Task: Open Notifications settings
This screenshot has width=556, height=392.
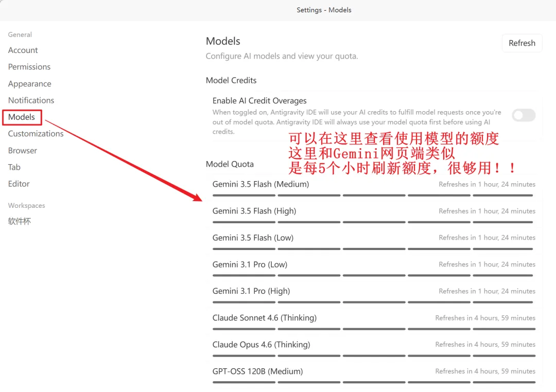Action: (x=31, y=100)
